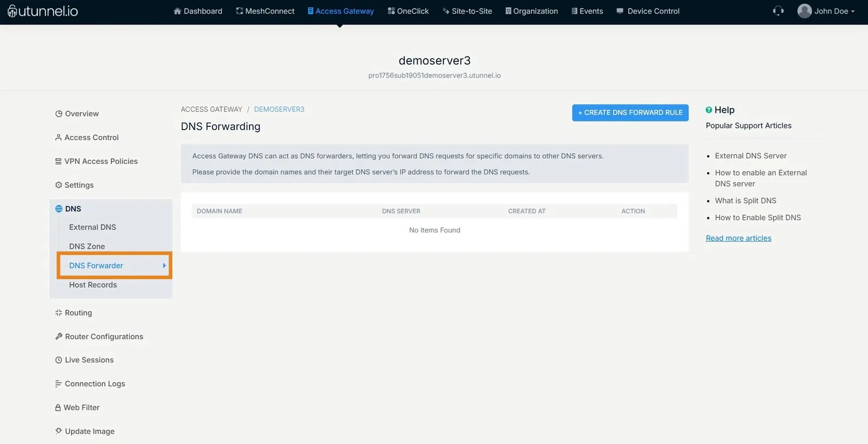This screenshot has height=444, width=868.
Task: Open Update Image in the sidebar
Action: tap(85, 432)
